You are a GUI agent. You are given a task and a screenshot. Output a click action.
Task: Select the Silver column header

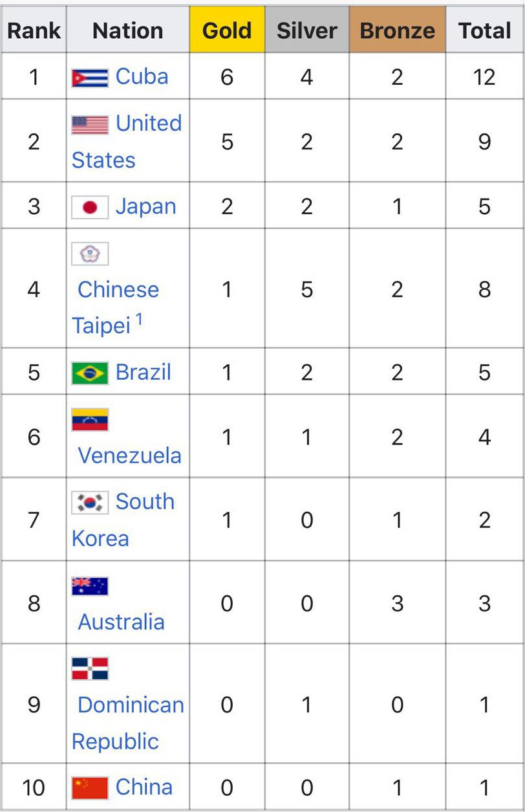pos(307,30)
